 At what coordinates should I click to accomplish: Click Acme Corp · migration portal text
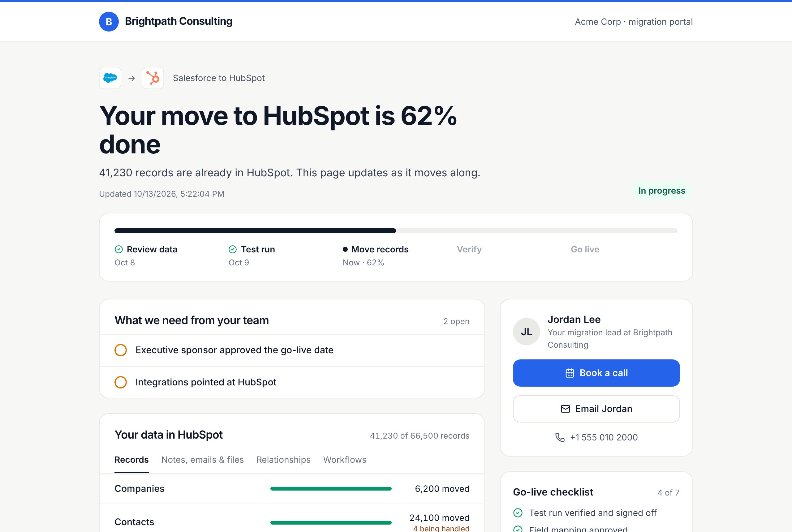[x=634, y=22]
